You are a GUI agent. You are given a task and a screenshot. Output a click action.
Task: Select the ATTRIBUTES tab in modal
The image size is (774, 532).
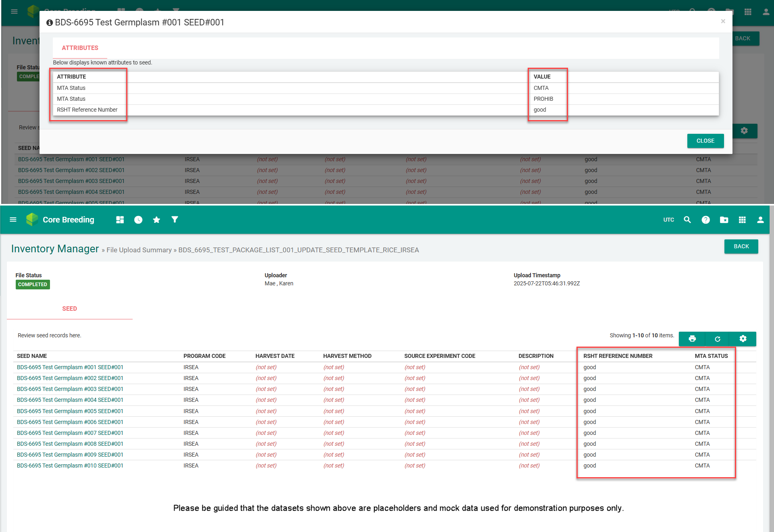click(80, 48)
